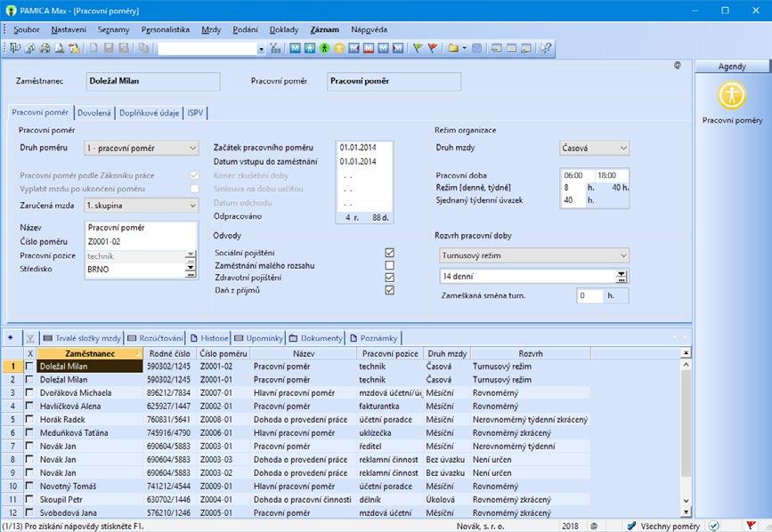772x532 pixels.
Task: Check the row checkbox for Horák Radek
Action: [x=29, y=419]
